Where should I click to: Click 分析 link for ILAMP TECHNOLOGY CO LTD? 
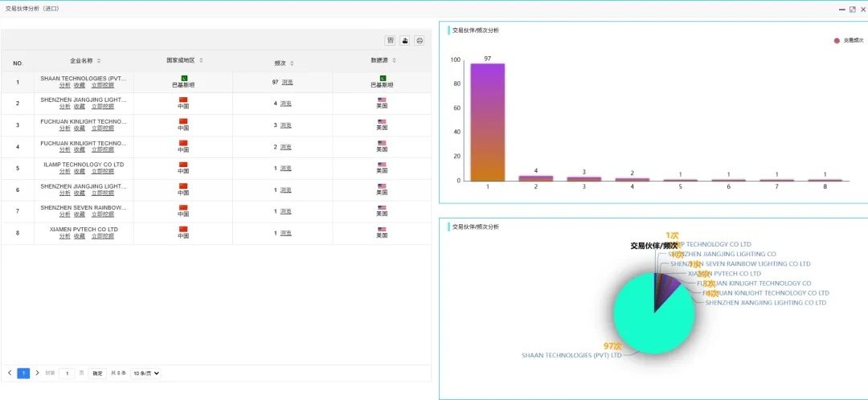pyautogui.click(x=65, y=171)
